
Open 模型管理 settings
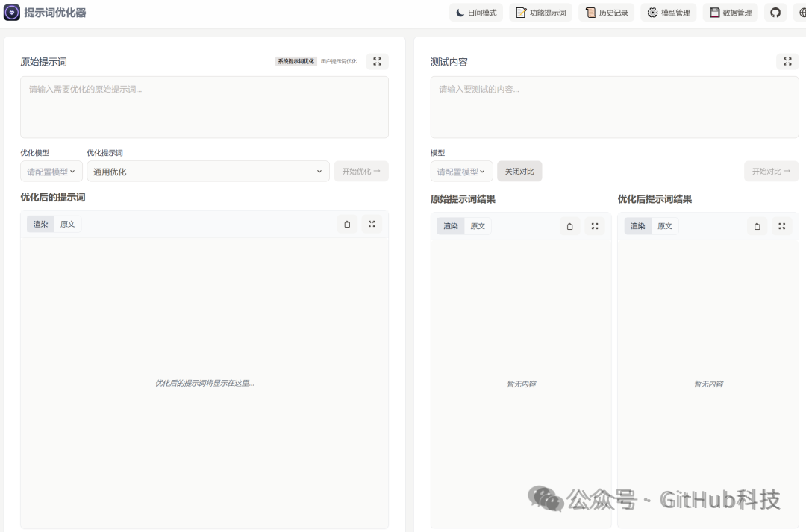(x=668, y=13)
